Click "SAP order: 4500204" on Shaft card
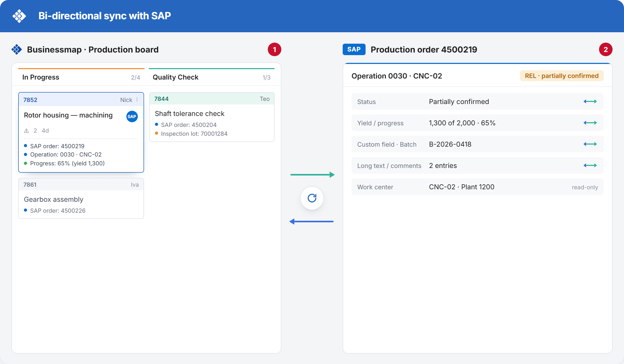 189,125
